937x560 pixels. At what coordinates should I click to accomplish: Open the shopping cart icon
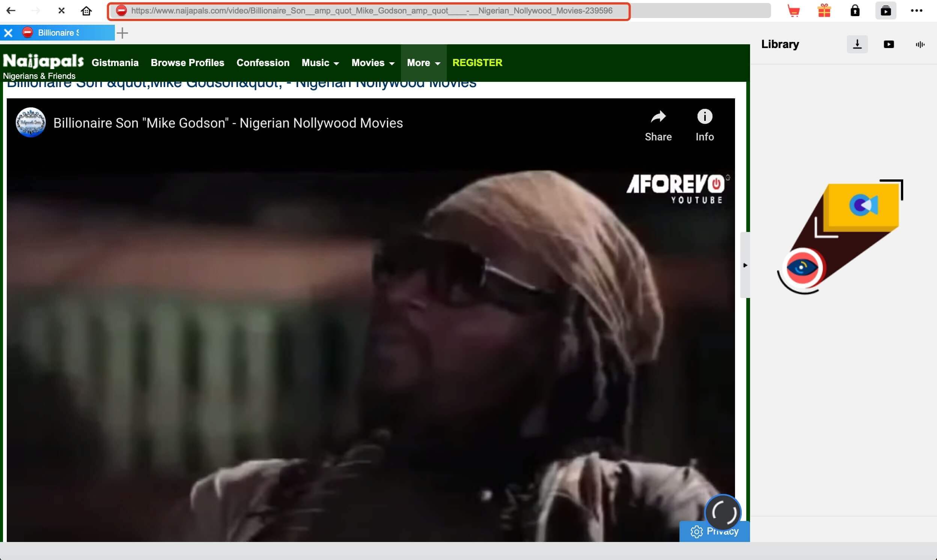coord(794,11)
